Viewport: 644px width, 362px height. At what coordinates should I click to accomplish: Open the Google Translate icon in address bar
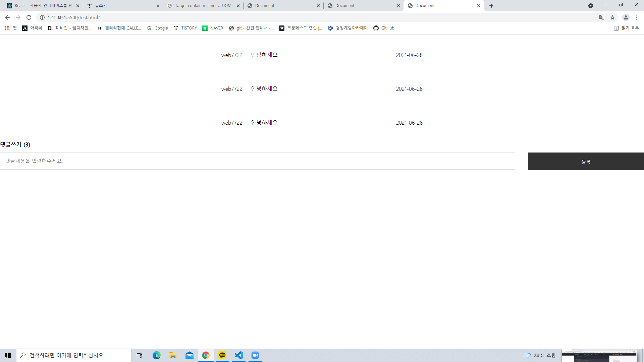click(602, 17)
